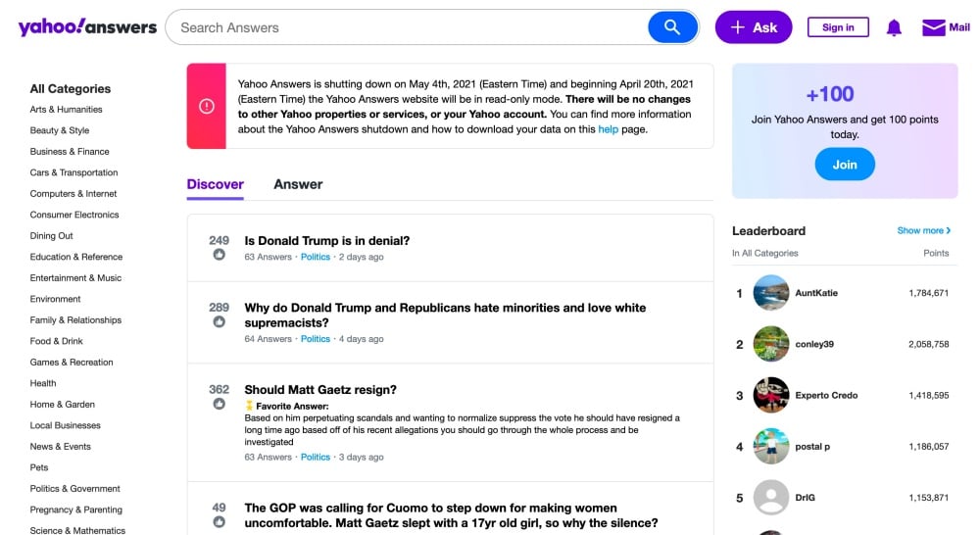
Task: Click the red alert icon in the shutdown notice
Action: 207,107
